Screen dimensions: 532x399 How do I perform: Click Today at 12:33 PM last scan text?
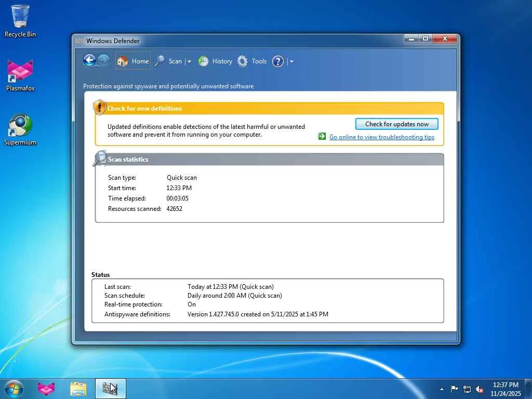(x=230, y=287)
